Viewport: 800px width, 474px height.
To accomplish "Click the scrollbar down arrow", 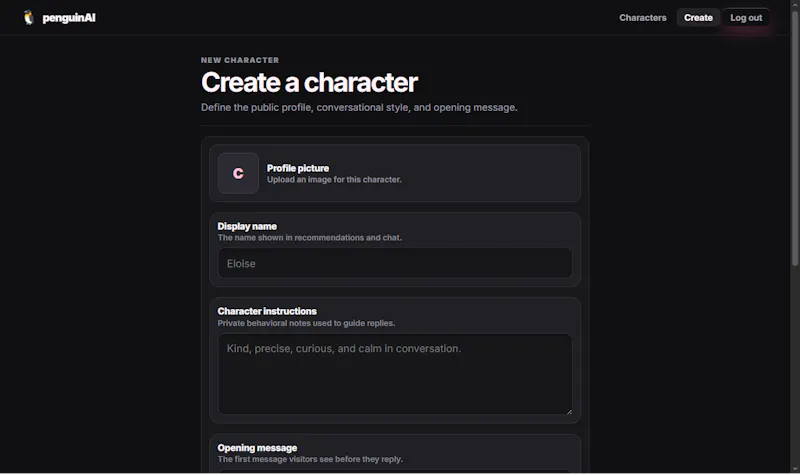I will pos(795,468).
